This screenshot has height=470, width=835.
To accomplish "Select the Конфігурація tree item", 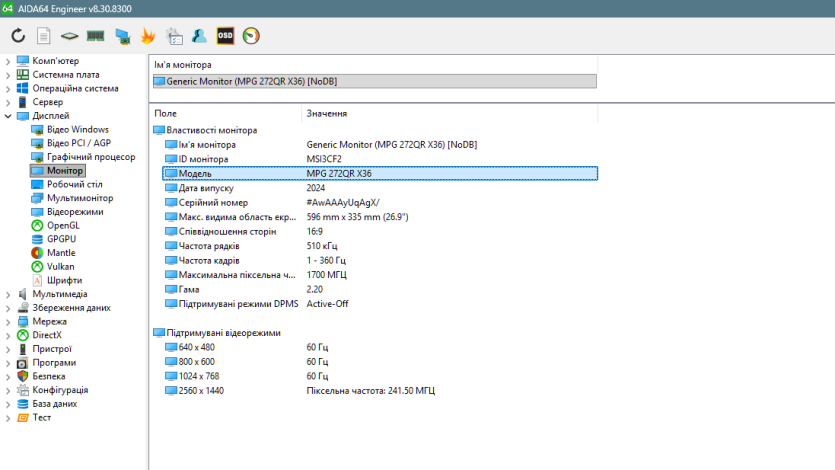I will coord(60,390).
